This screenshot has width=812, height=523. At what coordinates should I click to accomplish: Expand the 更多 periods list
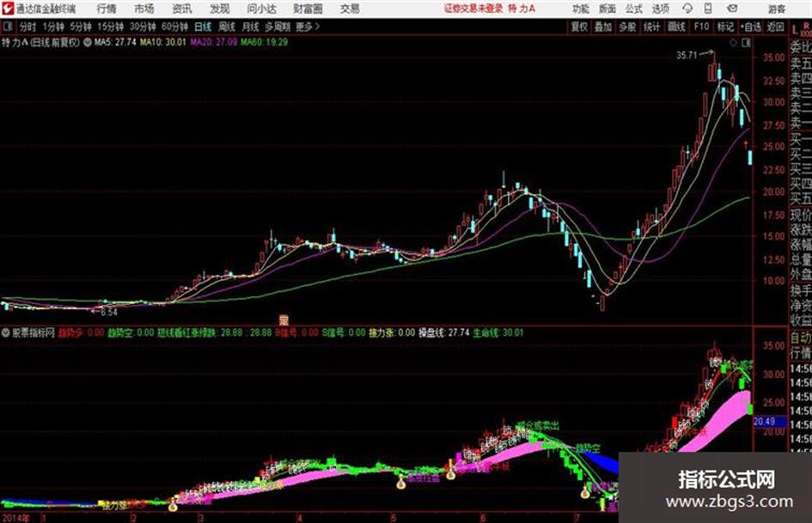(x=308, y=27)
